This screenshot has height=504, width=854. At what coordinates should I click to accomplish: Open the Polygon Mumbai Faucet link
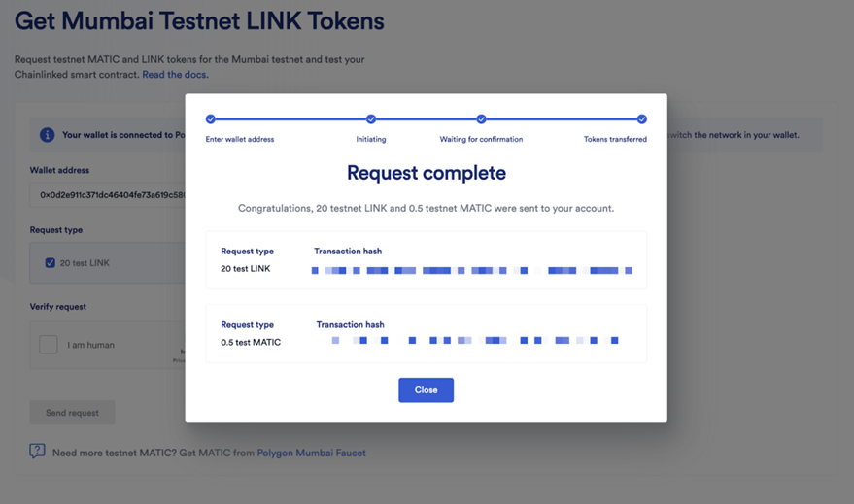312,453
